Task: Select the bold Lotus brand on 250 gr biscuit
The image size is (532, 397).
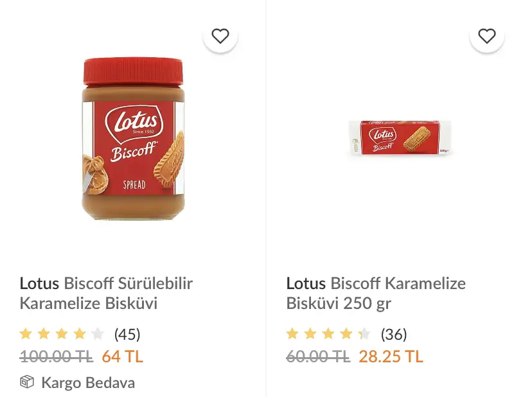Action: [x=306, y=283]
